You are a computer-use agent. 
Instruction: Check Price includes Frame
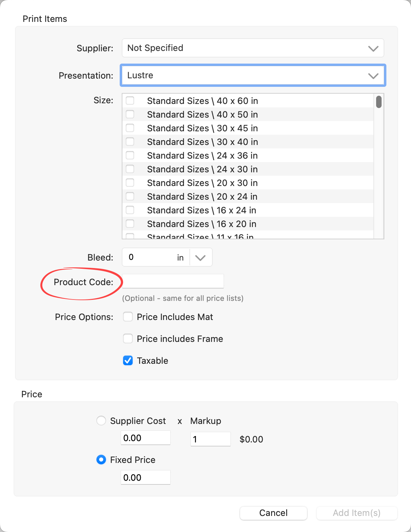pyautogui.click(x=128, y=339)
